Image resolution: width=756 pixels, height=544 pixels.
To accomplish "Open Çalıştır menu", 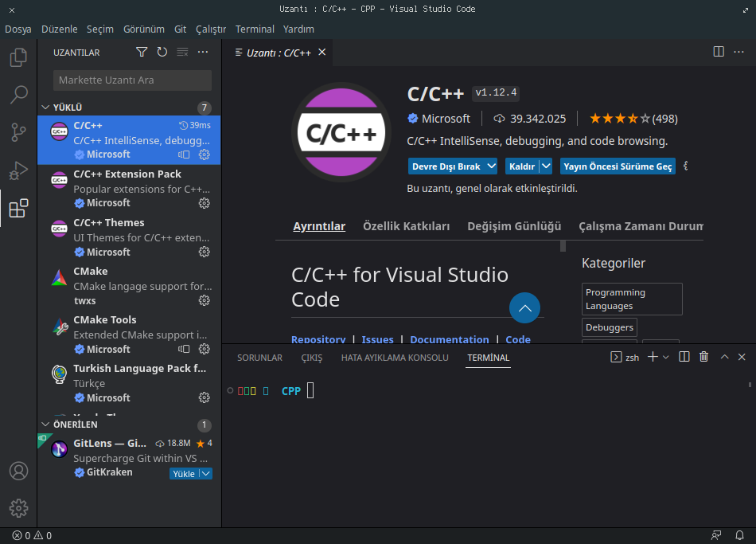I will click(x=211, y=29).
